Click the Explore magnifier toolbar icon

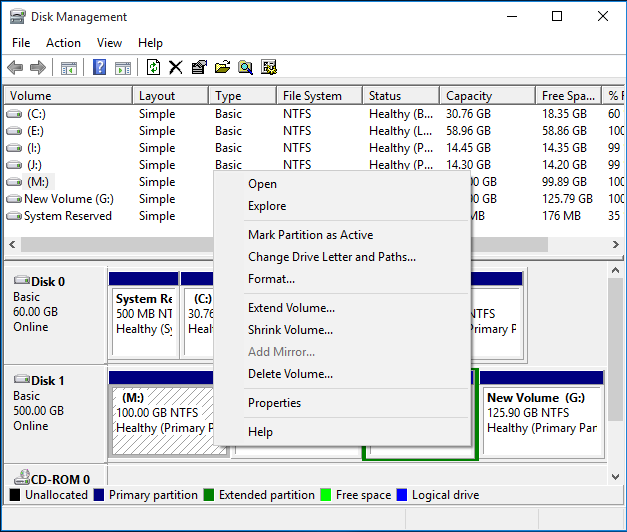(x=246, y=67)
